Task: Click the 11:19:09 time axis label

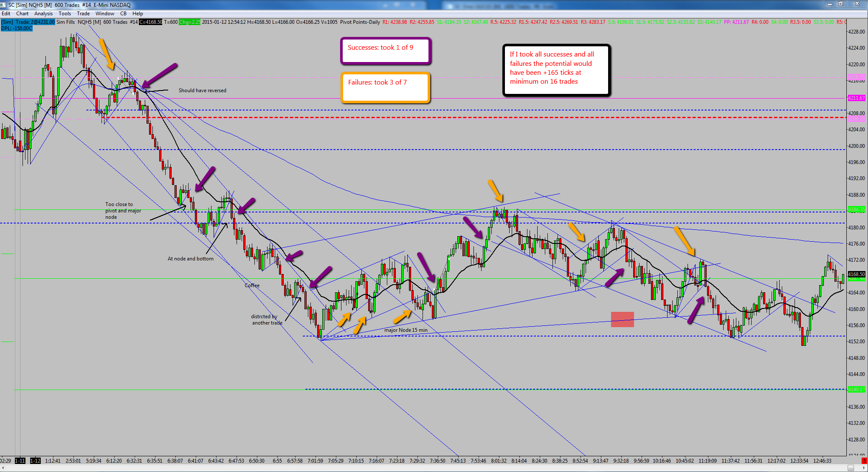Action: (708, 461)
